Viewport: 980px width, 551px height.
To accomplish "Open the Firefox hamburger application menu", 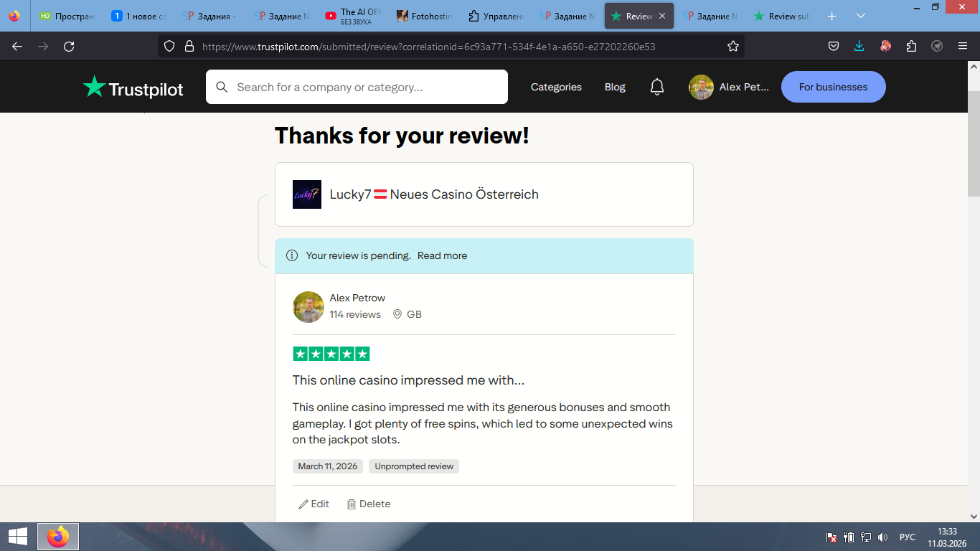I will [x=963, y=47].
